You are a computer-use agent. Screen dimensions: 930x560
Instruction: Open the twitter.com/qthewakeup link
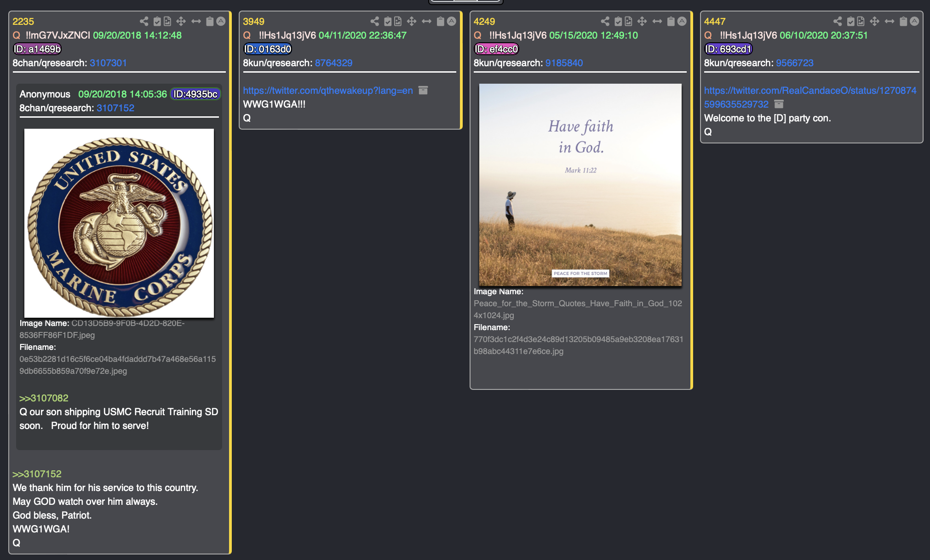[328, 91]
